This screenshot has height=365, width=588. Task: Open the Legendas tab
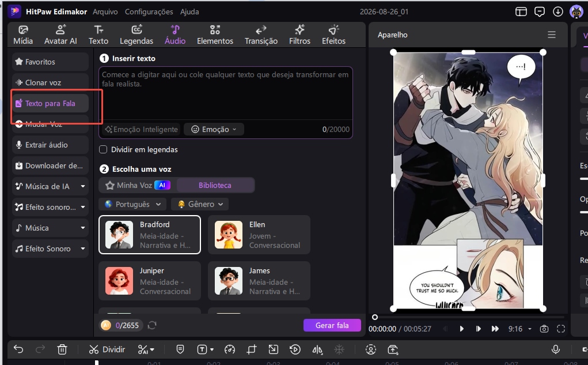click(x=136, y=35)
